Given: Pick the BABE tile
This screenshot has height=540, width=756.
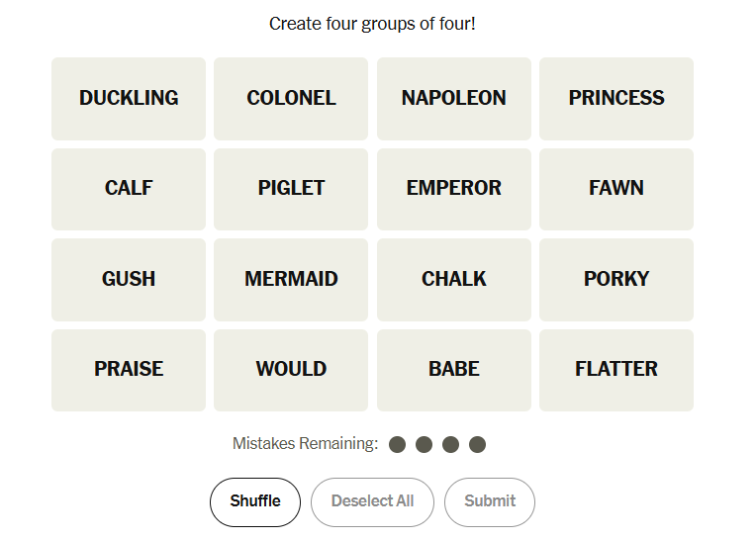Looking at the screenshot, I should pos(453,369).
